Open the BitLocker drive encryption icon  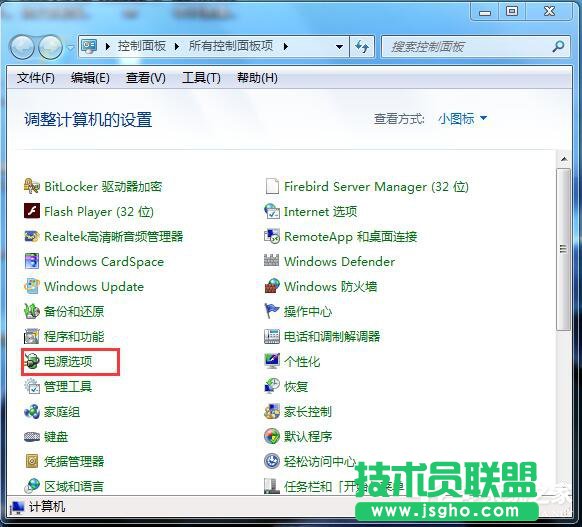[x=32, y=186]
